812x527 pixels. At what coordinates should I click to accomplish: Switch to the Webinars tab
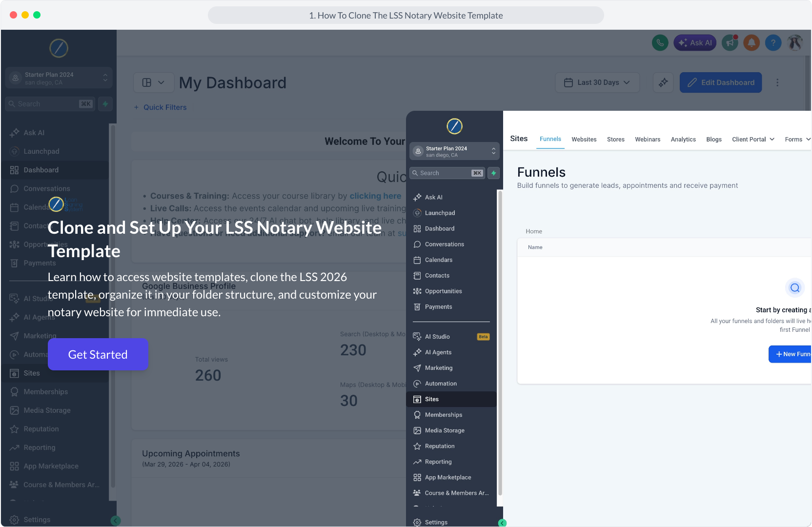pos(648,140)
